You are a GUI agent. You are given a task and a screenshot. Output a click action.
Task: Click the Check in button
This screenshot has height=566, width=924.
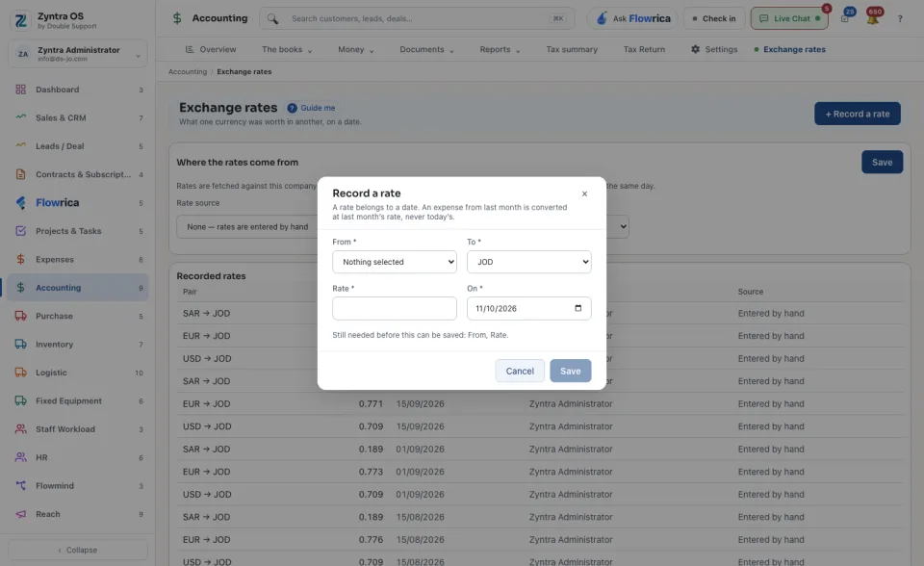click(714, 19)
